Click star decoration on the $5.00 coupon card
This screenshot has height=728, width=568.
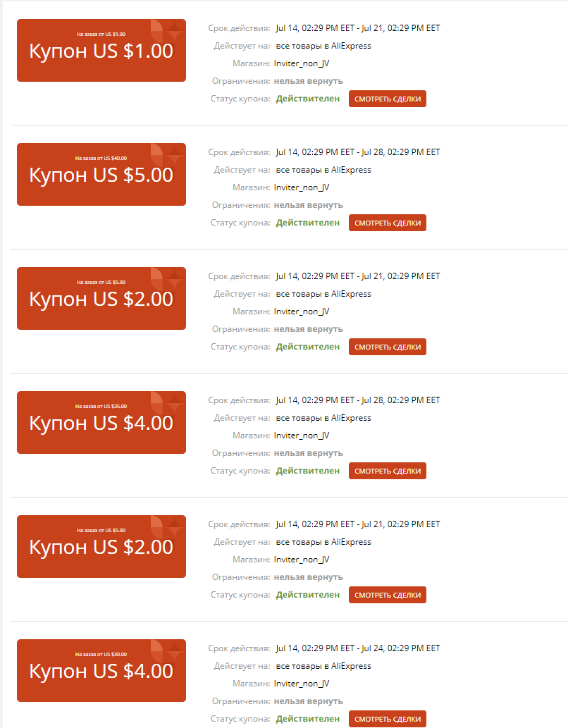(x=175, y=156)
